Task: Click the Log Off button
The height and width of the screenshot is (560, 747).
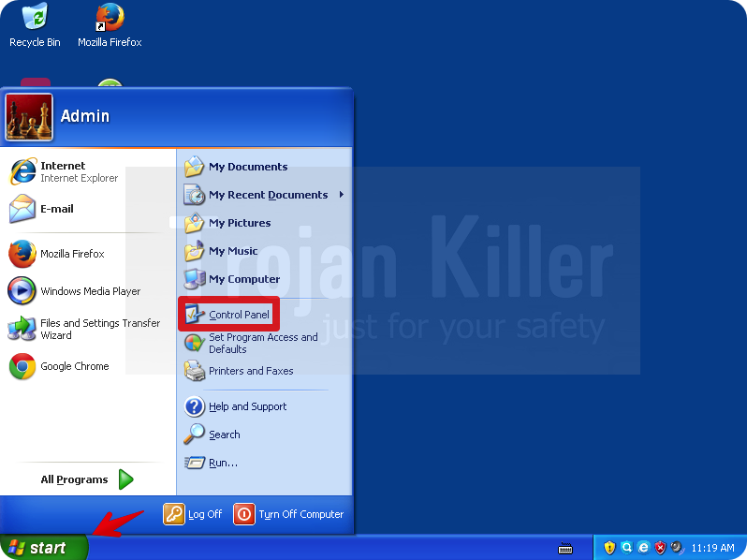Action: tap(194, 514)
